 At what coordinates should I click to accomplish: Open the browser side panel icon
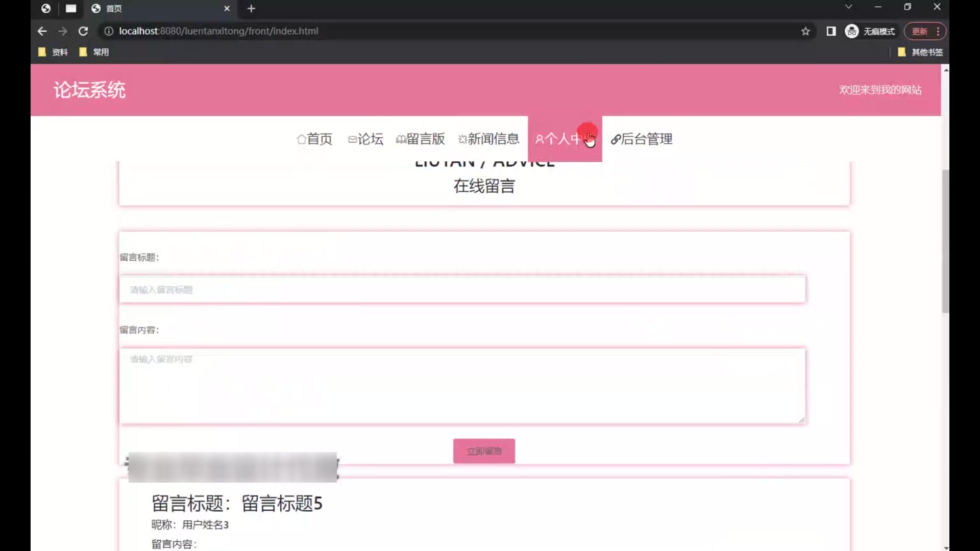coord(831,31)
